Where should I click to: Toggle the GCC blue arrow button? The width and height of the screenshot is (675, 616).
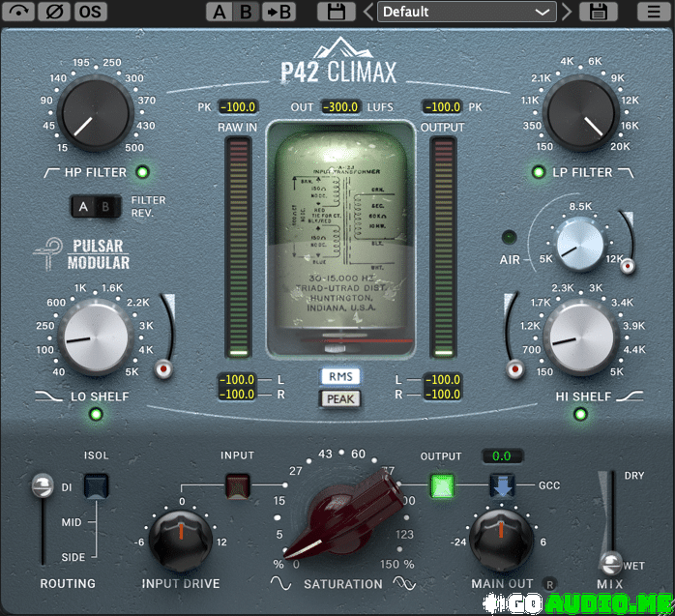(502, 486)
